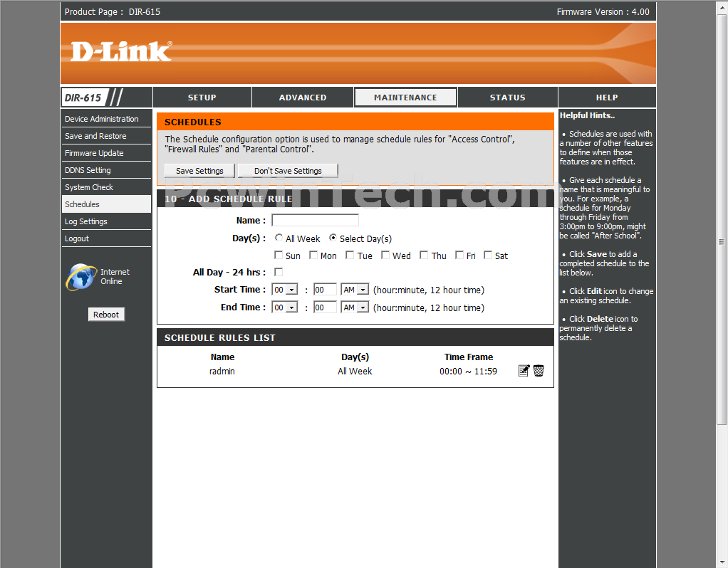Select Schedules in sidebar
This screenshot has height=568, width=728.
point(106,204)
